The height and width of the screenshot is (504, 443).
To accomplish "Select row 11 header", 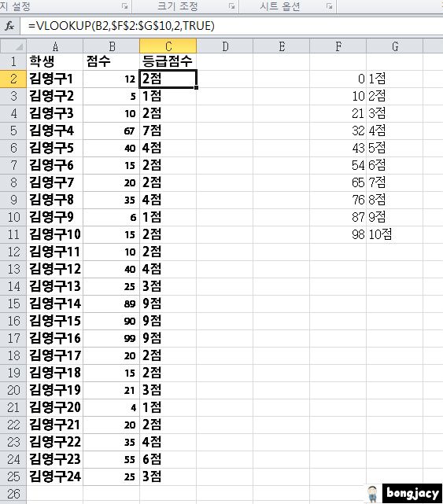I will coord(13,234).
